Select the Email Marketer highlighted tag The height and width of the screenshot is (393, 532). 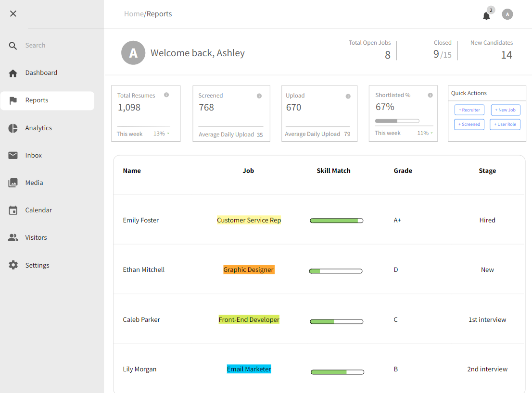click(249, 368)
